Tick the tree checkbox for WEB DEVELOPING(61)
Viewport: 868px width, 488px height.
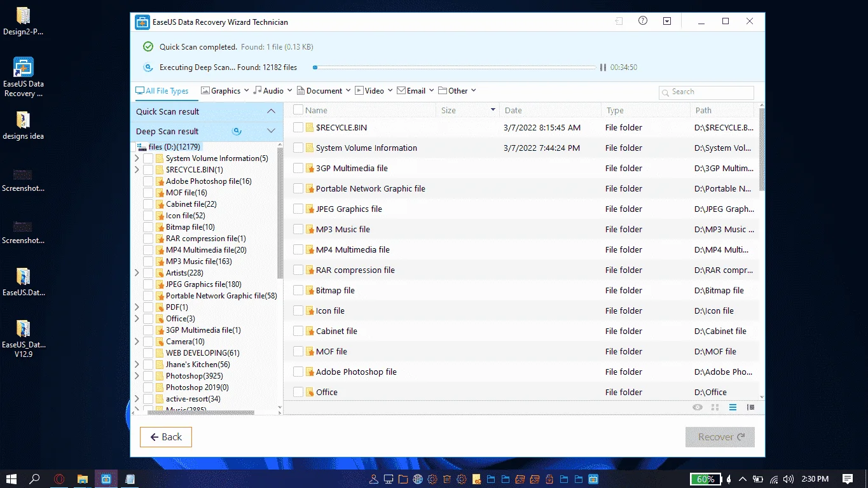tap(148, 353)
